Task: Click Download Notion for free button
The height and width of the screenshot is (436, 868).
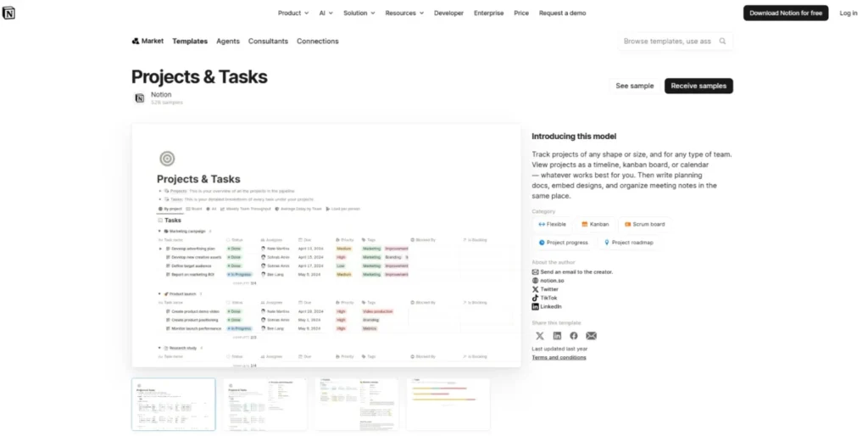Action: pos(786,13)
